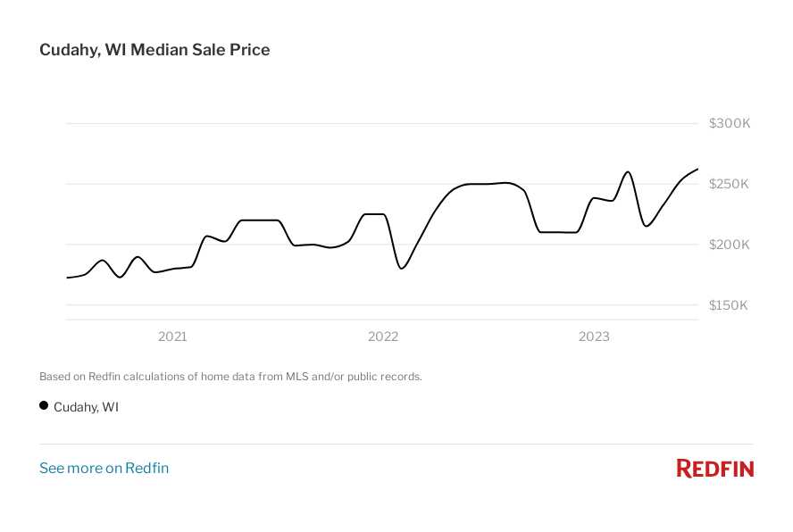Click the 2023 x-axis label
Viewport: 793px width, 532px height.
[x=594, y=337]
